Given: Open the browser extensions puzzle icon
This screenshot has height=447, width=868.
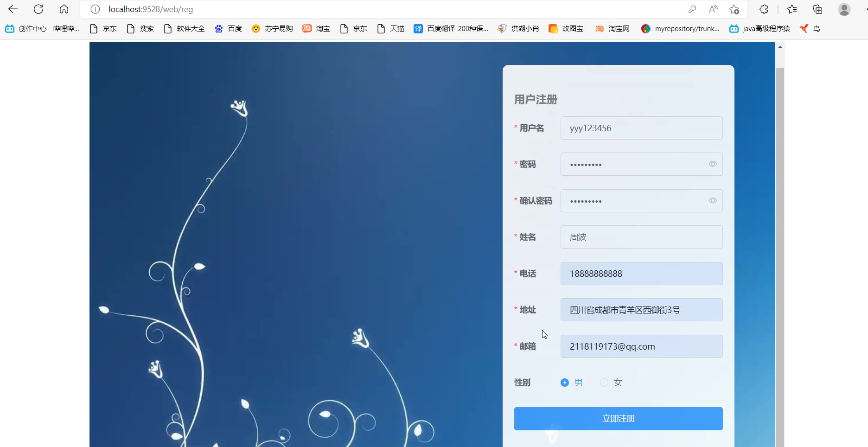Looking at the screenshot, I should [x=764, y=9].
